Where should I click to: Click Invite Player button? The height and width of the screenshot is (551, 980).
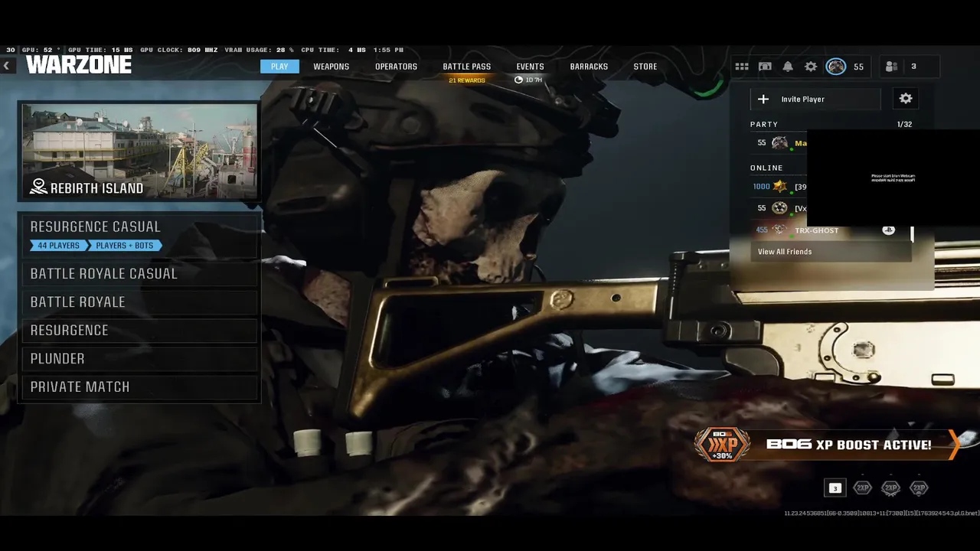coord(816,99)
